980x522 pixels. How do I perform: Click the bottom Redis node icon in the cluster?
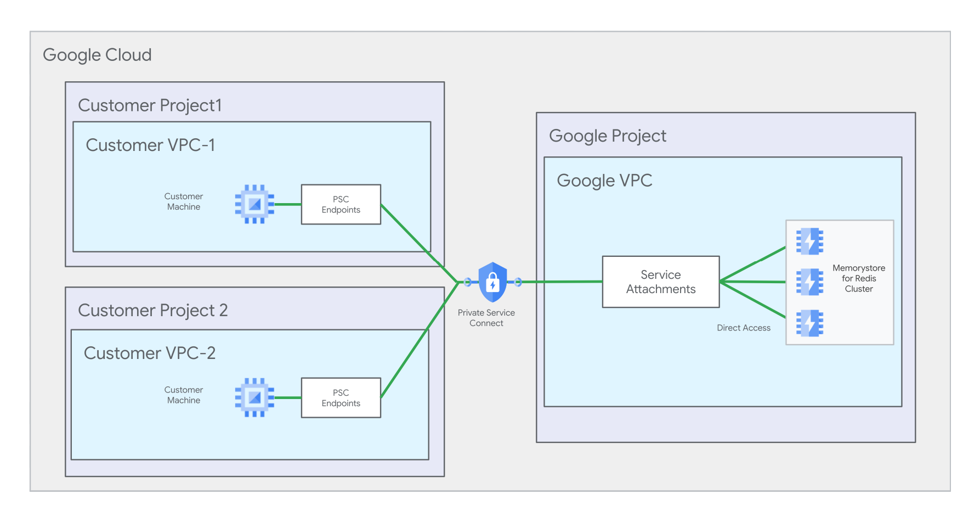(809, 323)
